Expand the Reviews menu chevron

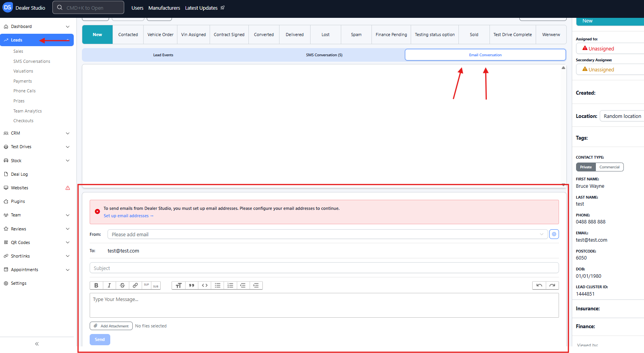68,229
